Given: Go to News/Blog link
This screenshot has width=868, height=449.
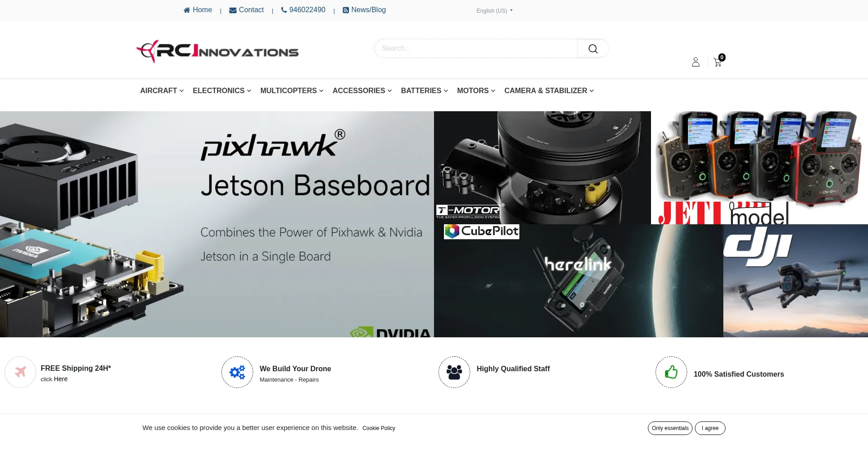Looking at the screenshot, I should coord(364,10).
